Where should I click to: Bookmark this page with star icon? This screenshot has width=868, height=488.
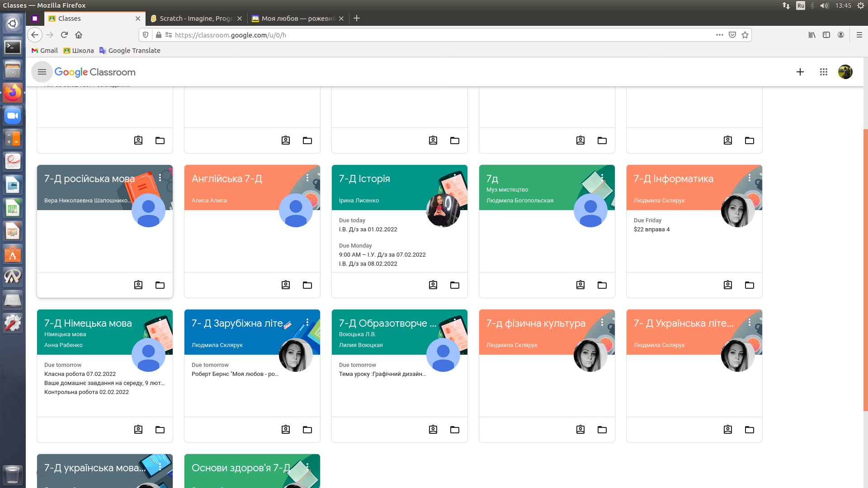(745, 35)
